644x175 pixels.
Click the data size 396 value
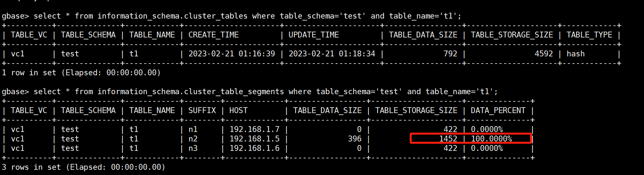[355, 139]
